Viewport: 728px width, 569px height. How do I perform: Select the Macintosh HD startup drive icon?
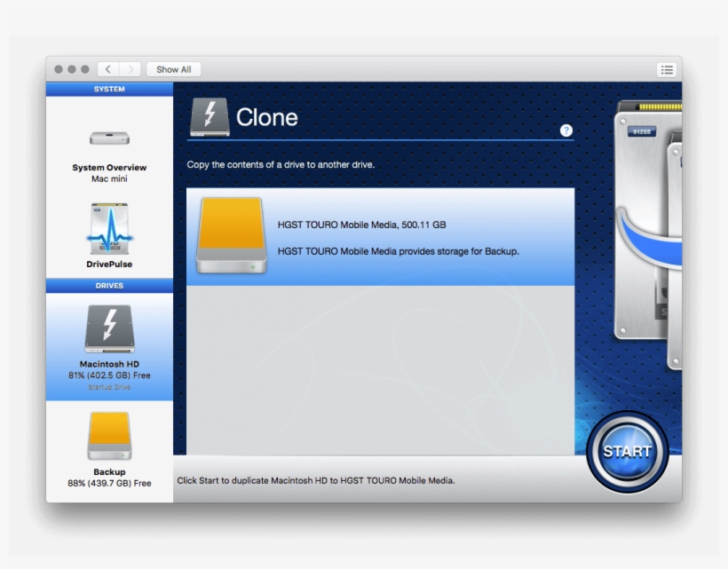(x=109, y=328)
